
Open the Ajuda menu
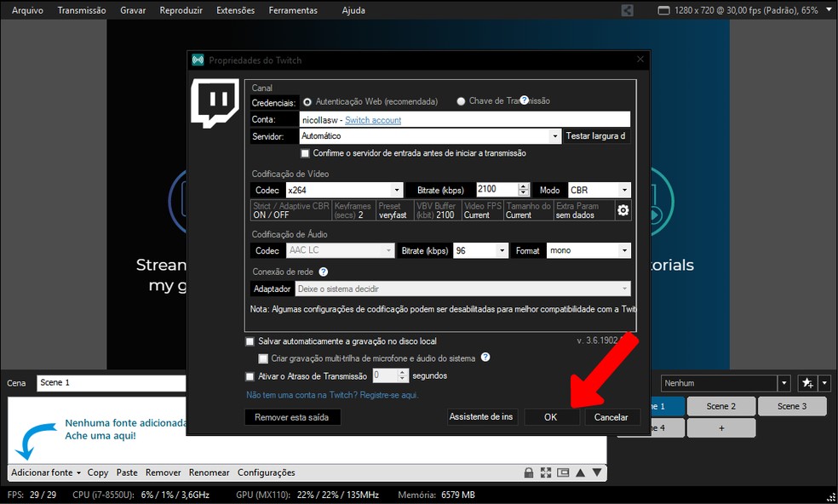(353, 10)
